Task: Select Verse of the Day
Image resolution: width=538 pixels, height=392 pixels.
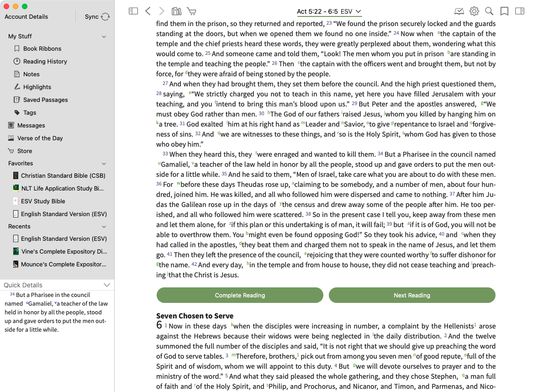Action: 40,138
